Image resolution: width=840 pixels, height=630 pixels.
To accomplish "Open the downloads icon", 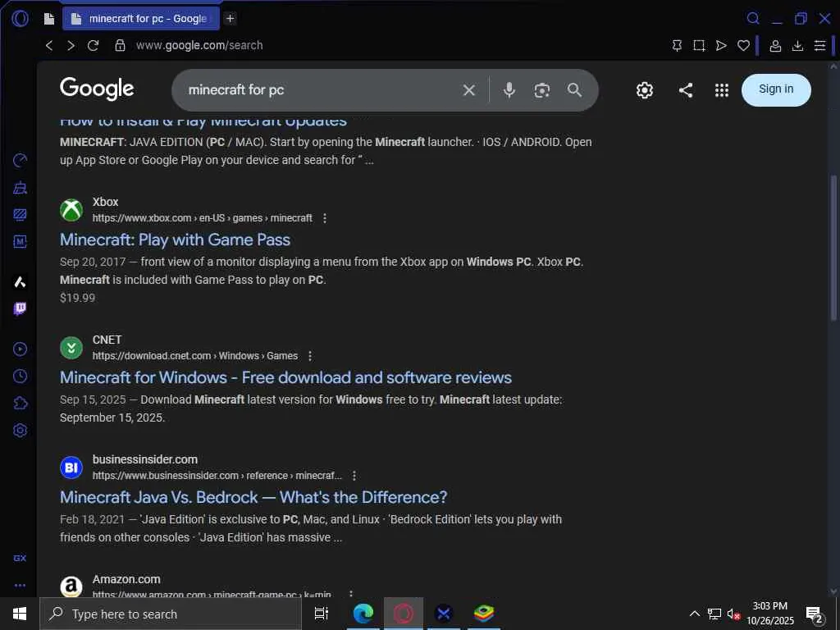I will (797, 46).
